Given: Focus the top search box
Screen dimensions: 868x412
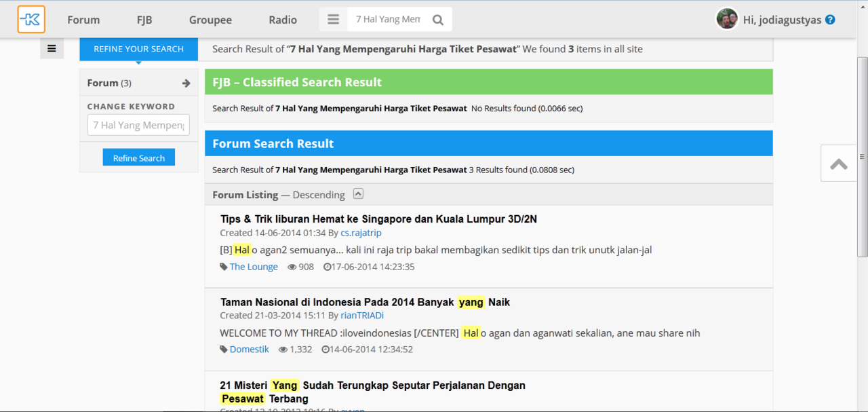Looking at the screenshot, I should coord(388,20).
